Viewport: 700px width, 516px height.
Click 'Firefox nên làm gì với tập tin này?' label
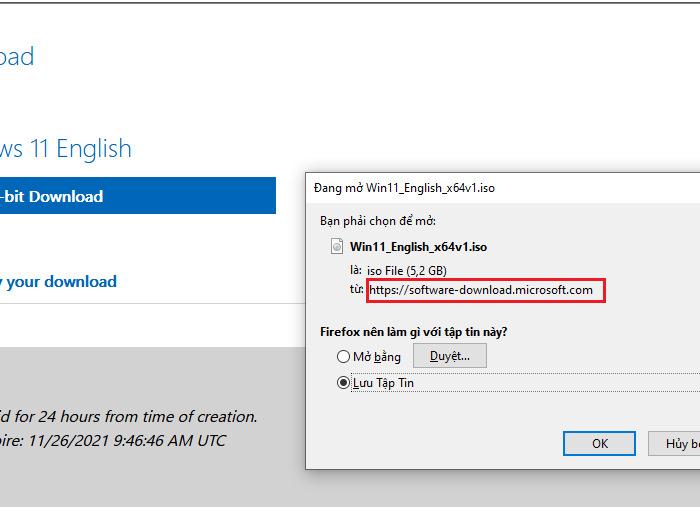click(x=420, y=331)
